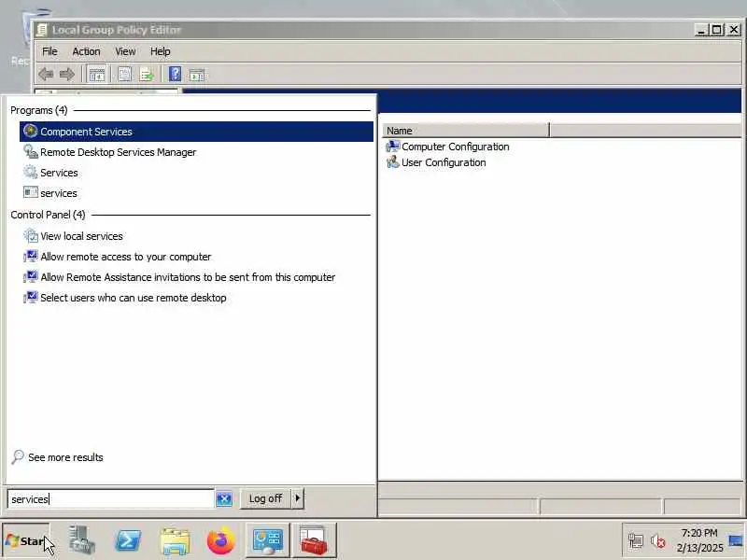Select Computer Configuration in the list
Viewport: 747px width, 560px height.
point(447,147)
